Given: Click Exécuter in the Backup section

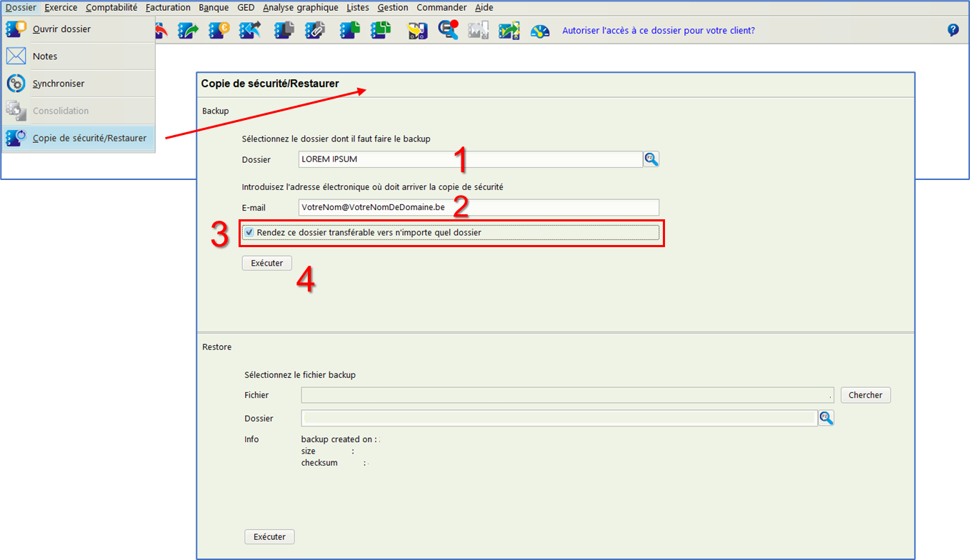Looking at the screenshot, I should click(x=267, y=263).
